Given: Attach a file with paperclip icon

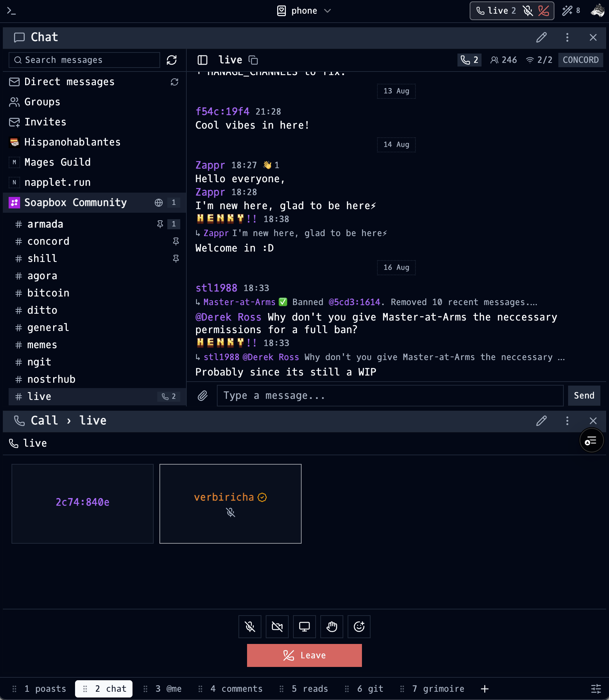Looking at the screenshot, I should [x=203, y=396].
